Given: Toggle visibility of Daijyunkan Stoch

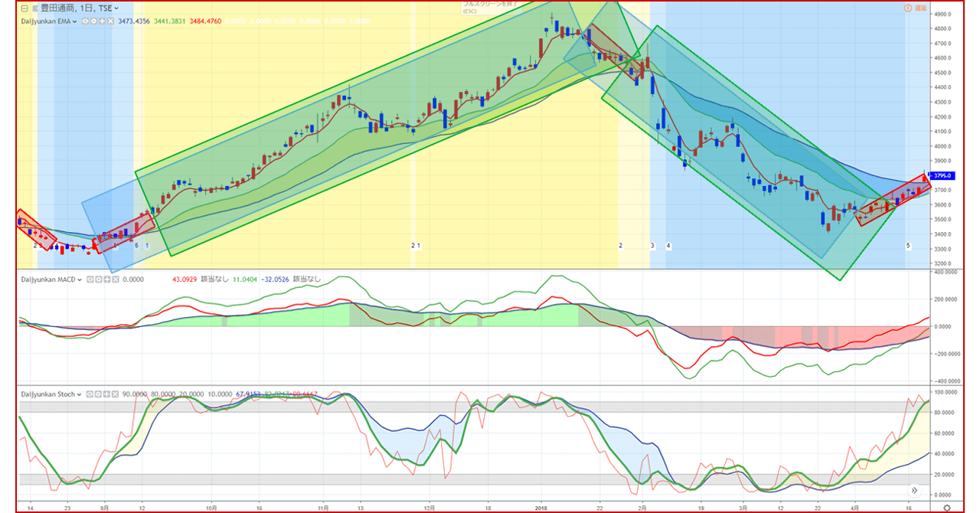Looking at the screenshot, I should (90, 394).
